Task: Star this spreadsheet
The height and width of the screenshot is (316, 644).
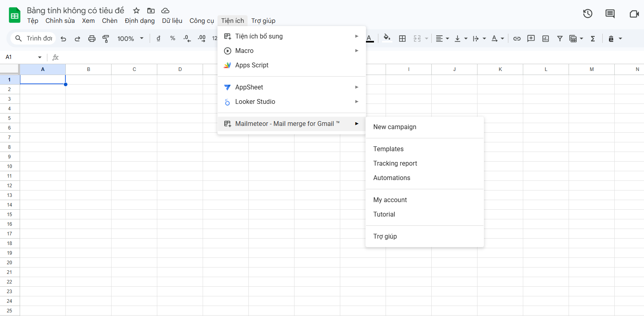Action: click(136, 11)
